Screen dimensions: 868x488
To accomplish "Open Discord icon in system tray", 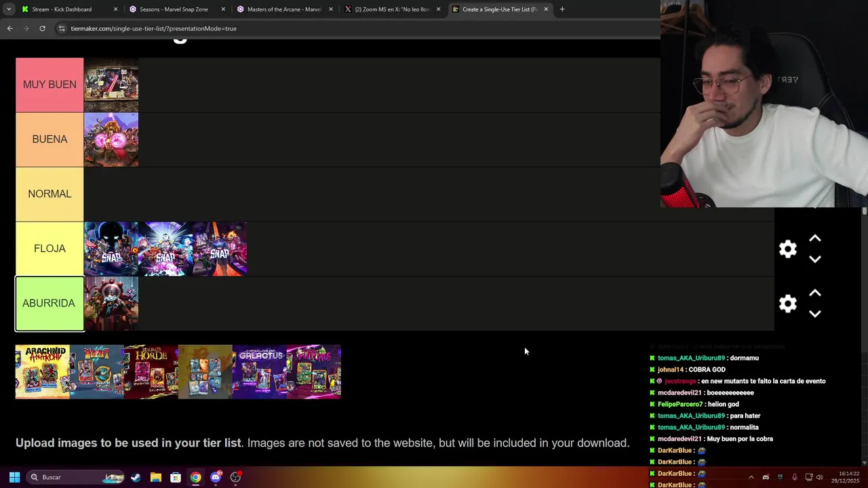I will (x=766, y=477).
